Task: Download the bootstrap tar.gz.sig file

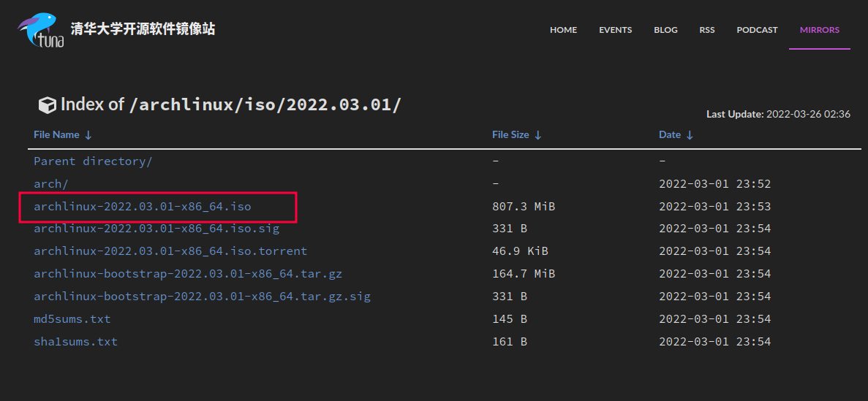Action: tap(202, 297)
